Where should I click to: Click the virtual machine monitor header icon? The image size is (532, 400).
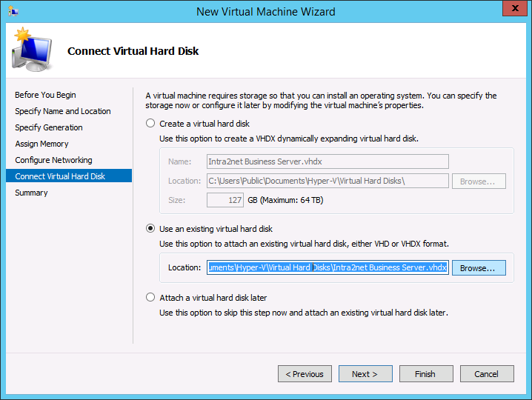click(32, 50)
